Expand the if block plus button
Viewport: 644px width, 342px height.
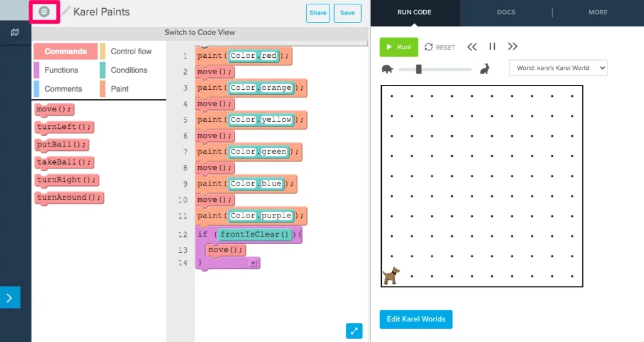point(253,263)
